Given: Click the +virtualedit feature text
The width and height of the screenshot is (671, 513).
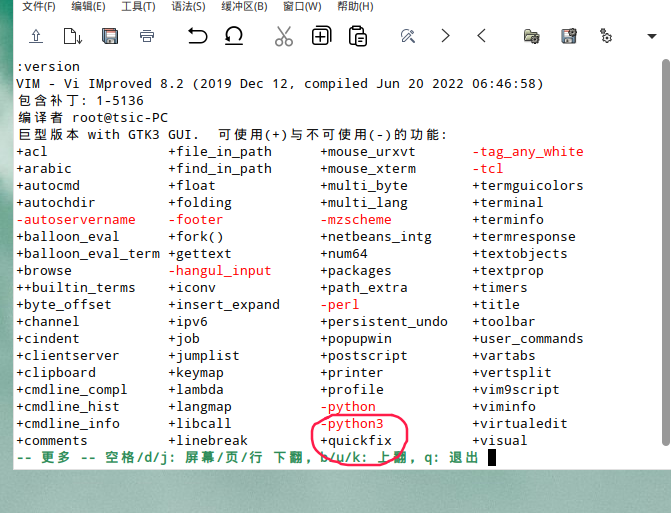Looking at the screenshot, I should click(520, 424).
